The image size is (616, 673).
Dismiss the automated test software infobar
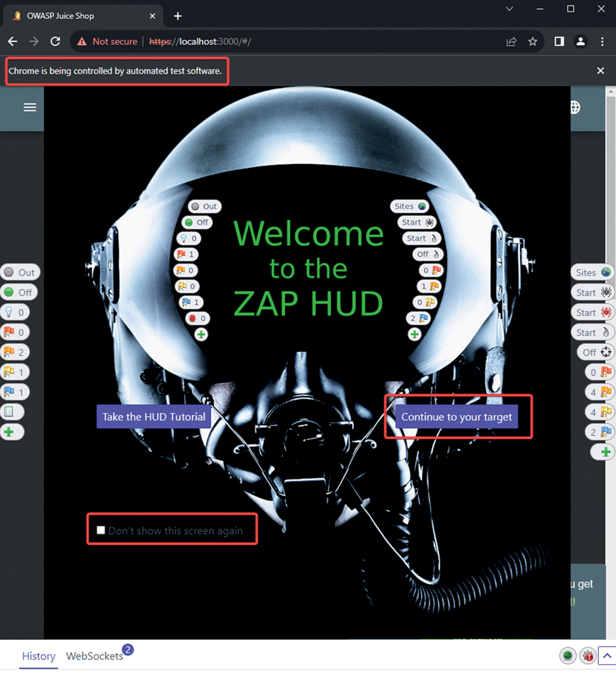[601, 71]
